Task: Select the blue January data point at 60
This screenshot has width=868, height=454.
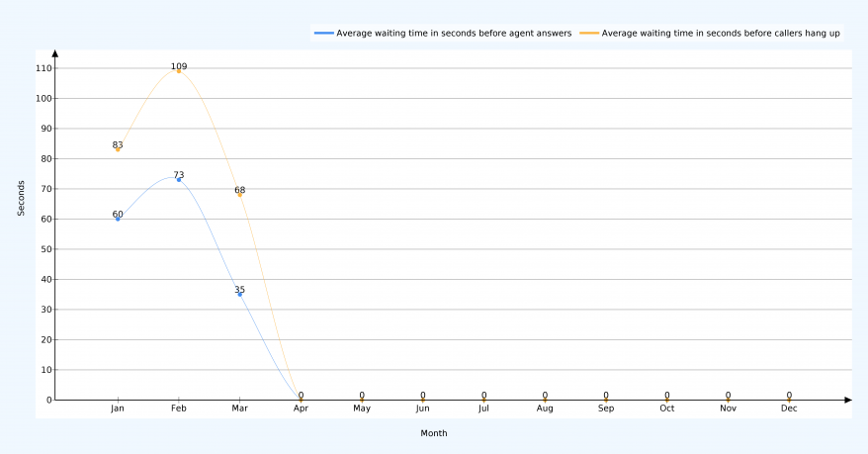Action: [x=118, y=219]
